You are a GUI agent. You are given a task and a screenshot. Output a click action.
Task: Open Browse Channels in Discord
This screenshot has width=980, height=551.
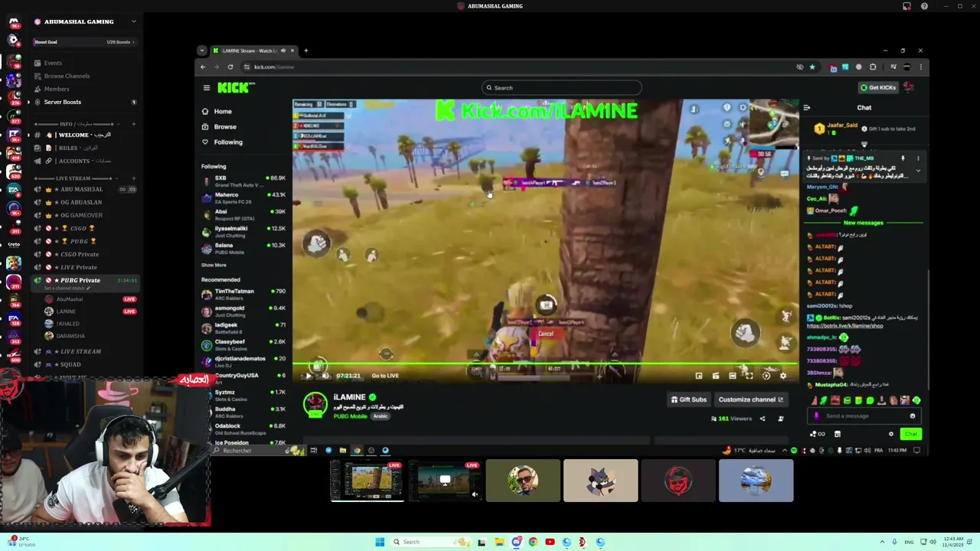[67, 76]
